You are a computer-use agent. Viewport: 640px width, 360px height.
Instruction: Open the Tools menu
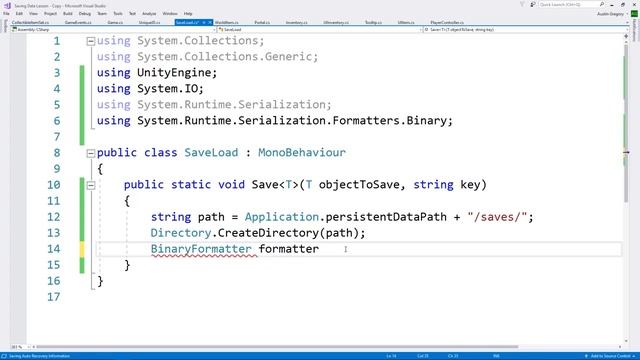(x=118, y=13)
